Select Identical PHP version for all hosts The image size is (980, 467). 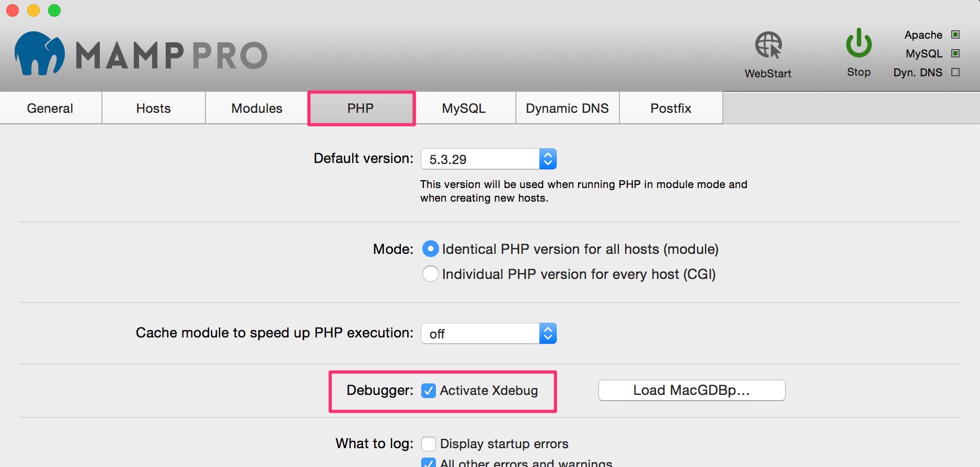point(430,249)
